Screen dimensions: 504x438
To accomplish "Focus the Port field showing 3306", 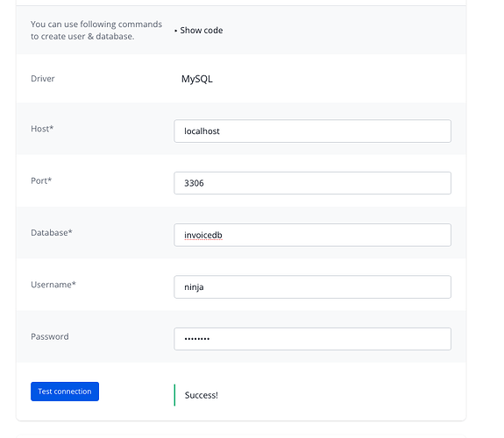I will 312,183.
